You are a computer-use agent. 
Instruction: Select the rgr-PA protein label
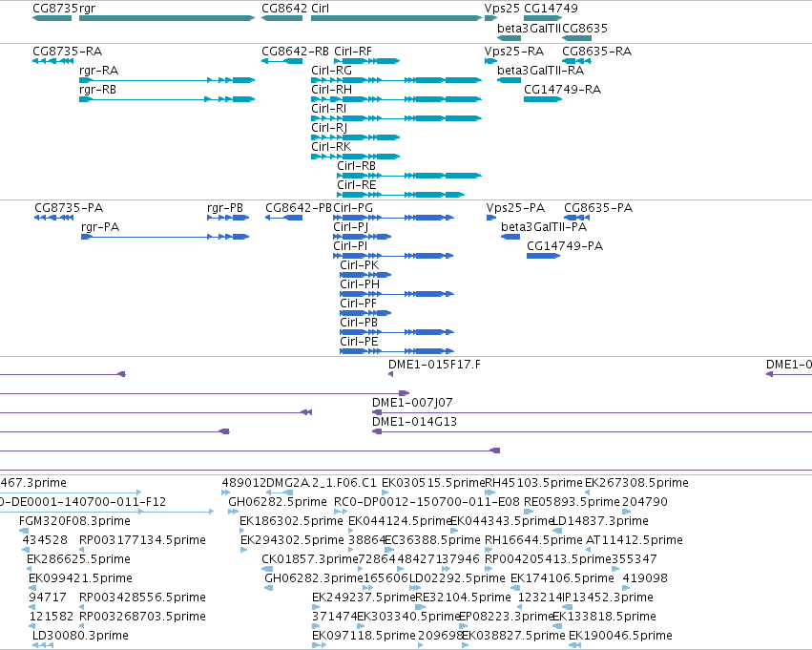(100, 227)
